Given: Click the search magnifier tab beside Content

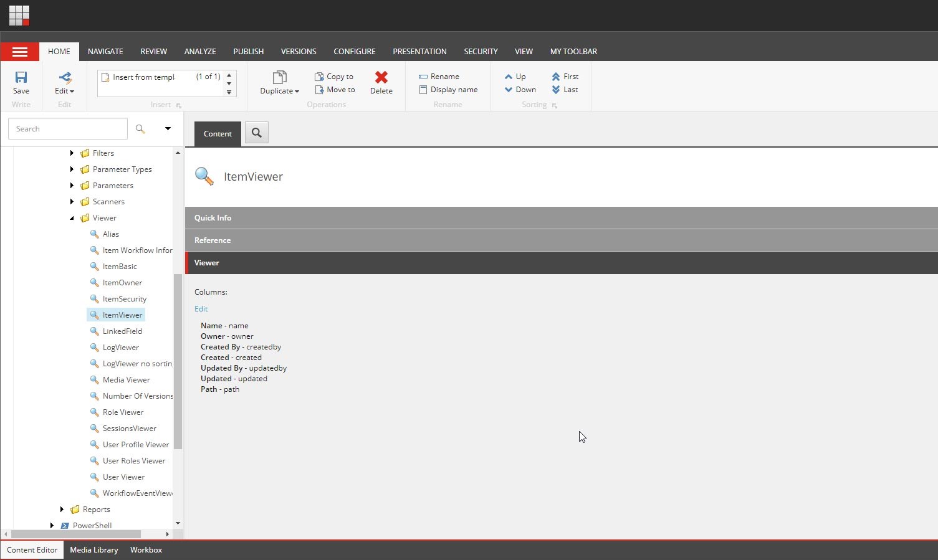Looking at the screenshot, I should 256,133.
